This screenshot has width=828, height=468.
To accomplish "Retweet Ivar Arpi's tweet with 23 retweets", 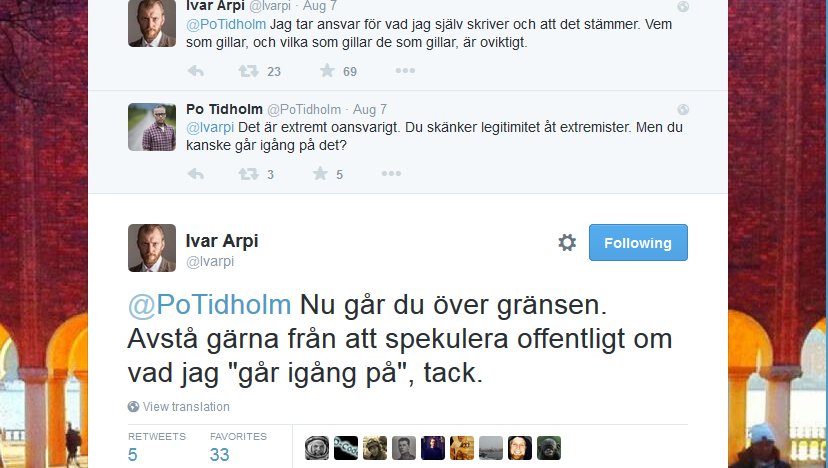I will click(248, 71).
